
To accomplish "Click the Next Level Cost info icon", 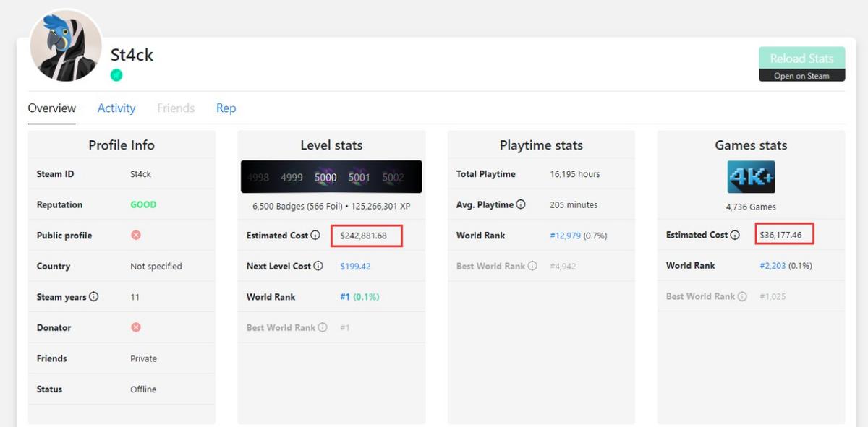I will 318,266.
